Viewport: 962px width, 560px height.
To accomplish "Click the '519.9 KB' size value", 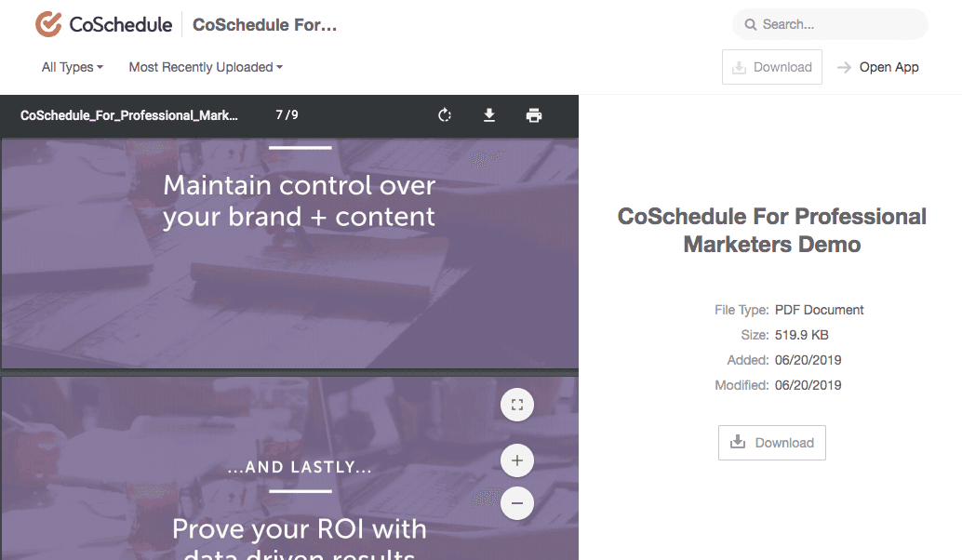I will 801,336.
